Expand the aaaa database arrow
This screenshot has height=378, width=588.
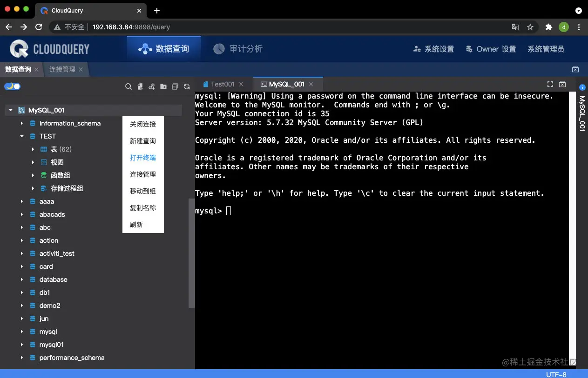coord(21,201)
